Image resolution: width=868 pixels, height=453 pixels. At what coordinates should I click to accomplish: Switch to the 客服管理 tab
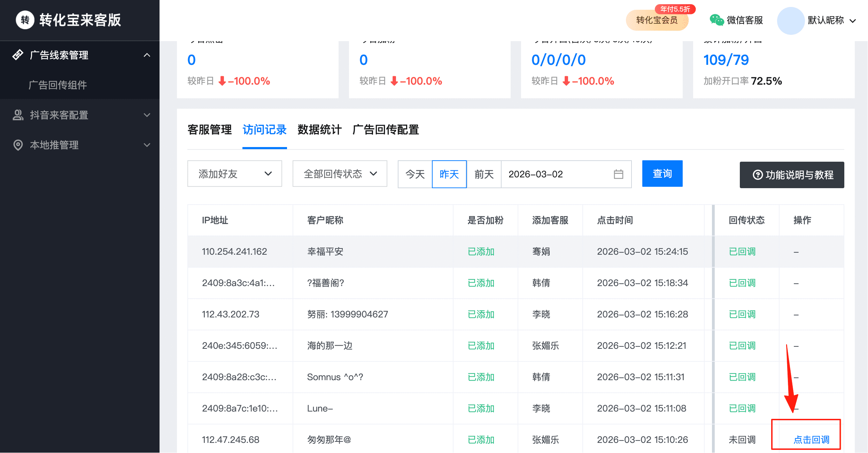(x=209, y=130)
